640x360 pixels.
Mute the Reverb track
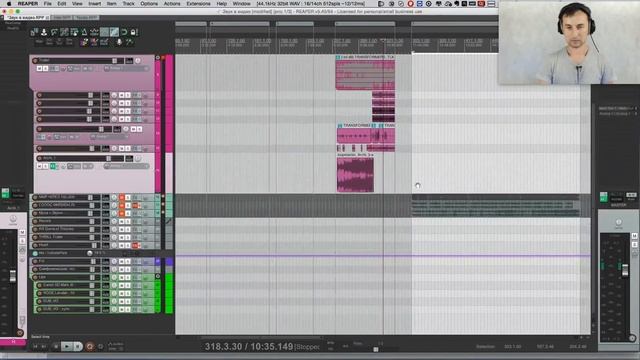pyautogui.click(x=122, y=221)
